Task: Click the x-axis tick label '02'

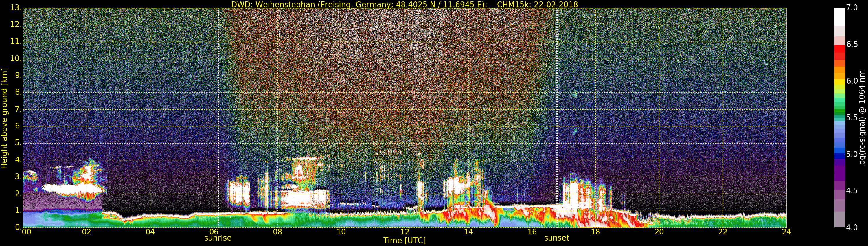Action: pyautogui.click(x=87, y=232)
